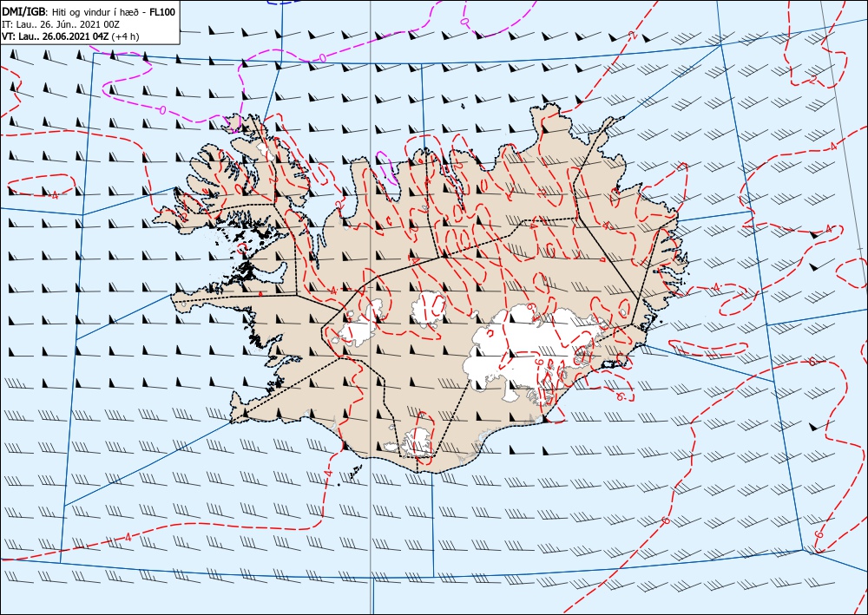
Task: Select the 'IT: Lau.. 26. Jún.. 2021 00Z' line
Action: [61, 24]
